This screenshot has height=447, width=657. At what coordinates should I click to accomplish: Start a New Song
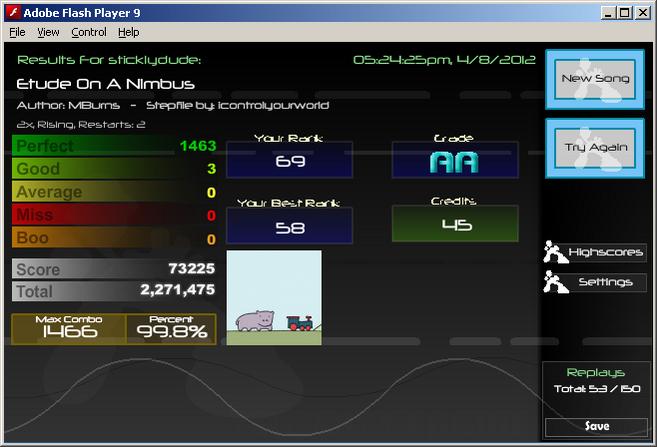point(595,79)
